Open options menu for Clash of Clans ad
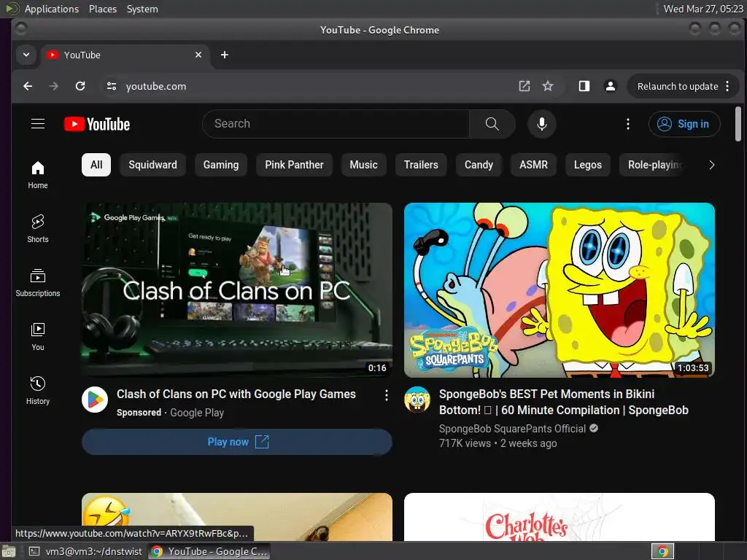747x560 pixels. 387,394
